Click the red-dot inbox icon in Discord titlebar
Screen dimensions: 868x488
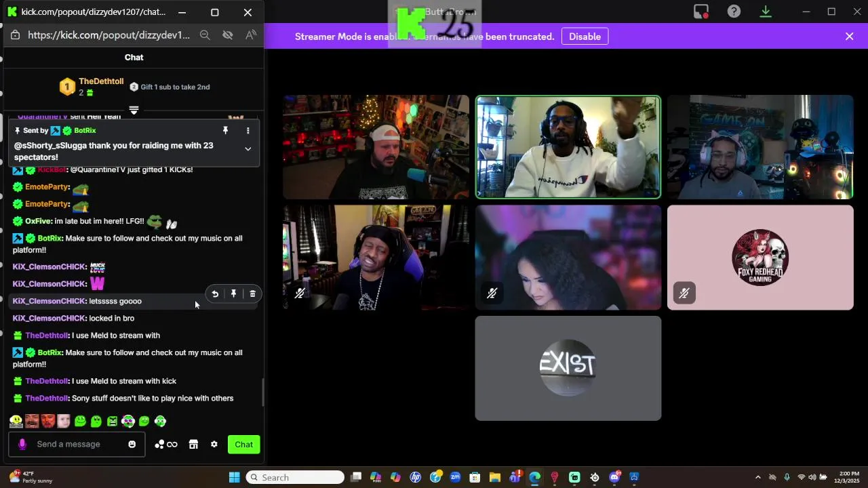(701, 12)
